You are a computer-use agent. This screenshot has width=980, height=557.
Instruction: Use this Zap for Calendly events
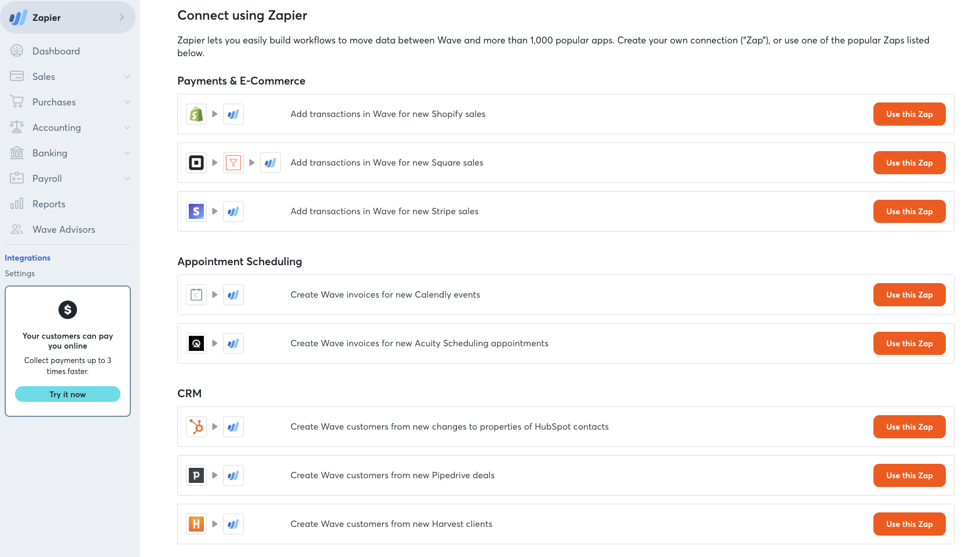[909, 295]
